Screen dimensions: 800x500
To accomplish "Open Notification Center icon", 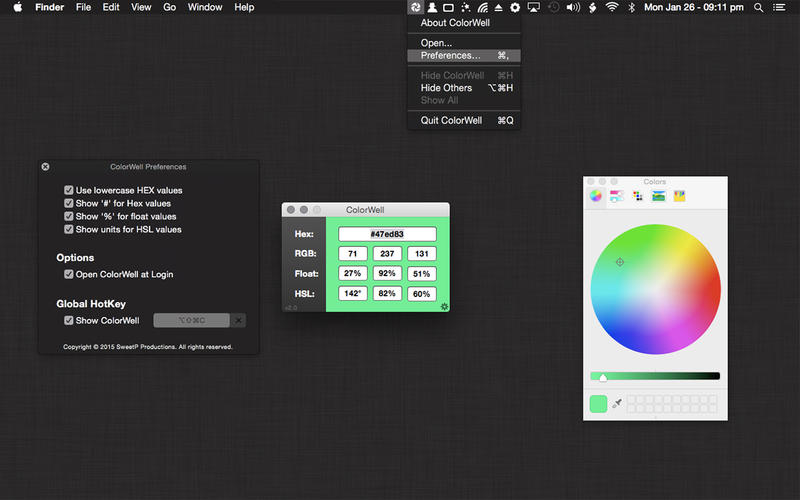I will [779, 7].
